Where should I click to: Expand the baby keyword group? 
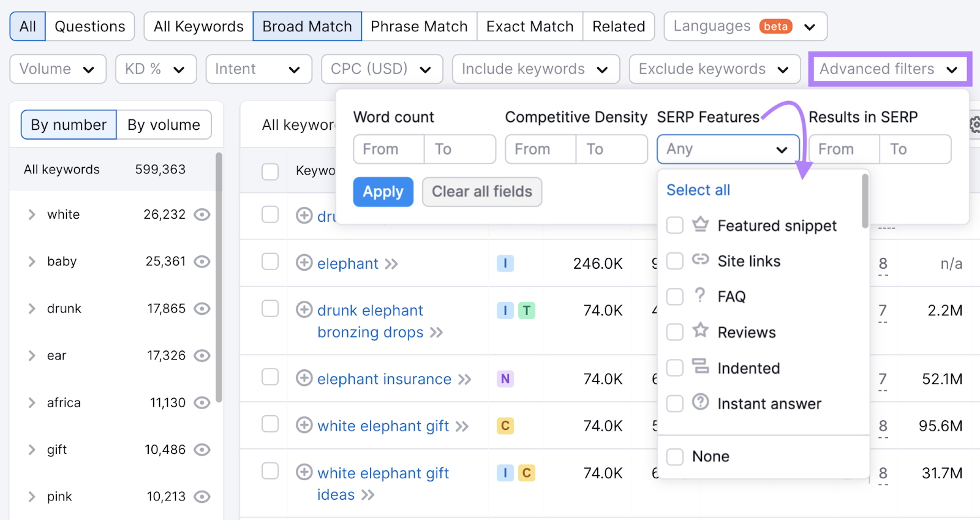(32, 262)
